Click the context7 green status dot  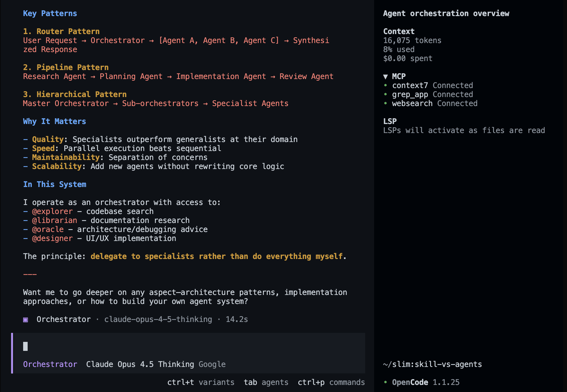point(385,85)
